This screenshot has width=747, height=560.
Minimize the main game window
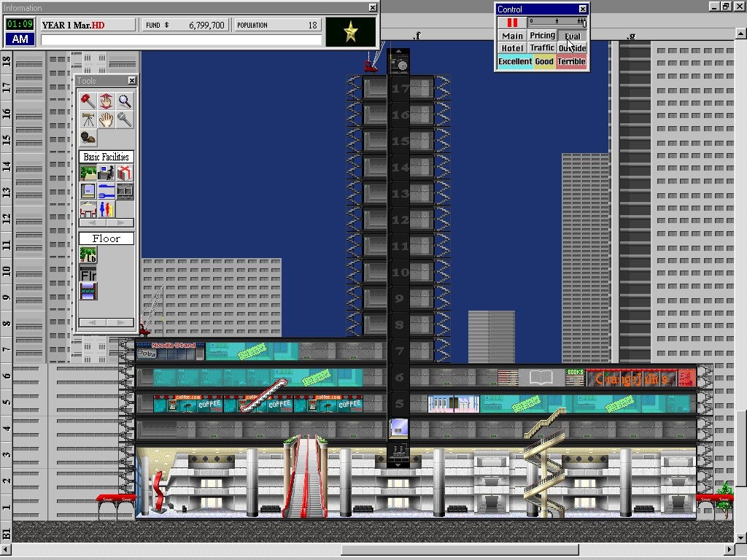[x=713, y=6]
